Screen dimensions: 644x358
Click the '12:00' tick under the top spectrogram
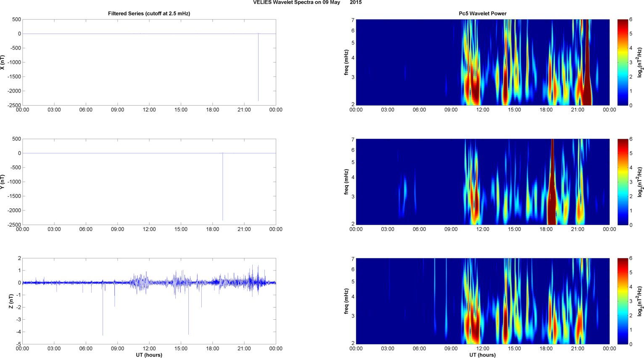(x=483, y=110)
